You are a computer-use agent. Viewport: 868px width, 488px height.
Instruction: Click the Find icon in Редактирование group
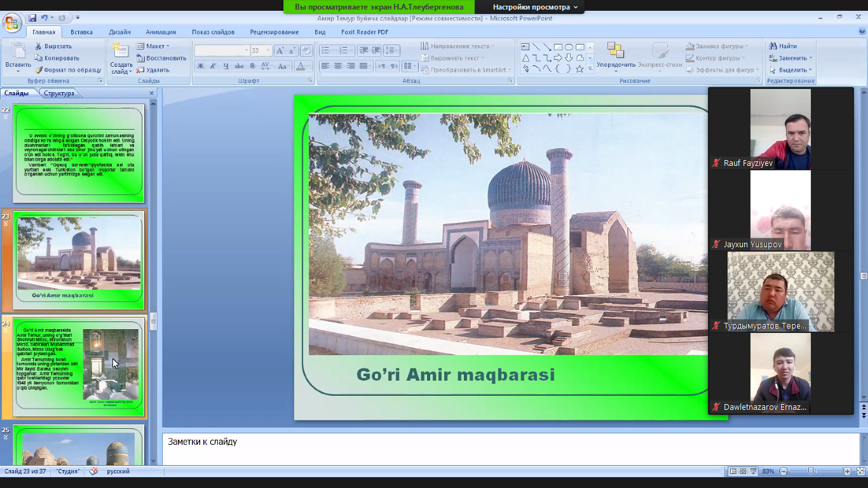[x=773, y=46]
